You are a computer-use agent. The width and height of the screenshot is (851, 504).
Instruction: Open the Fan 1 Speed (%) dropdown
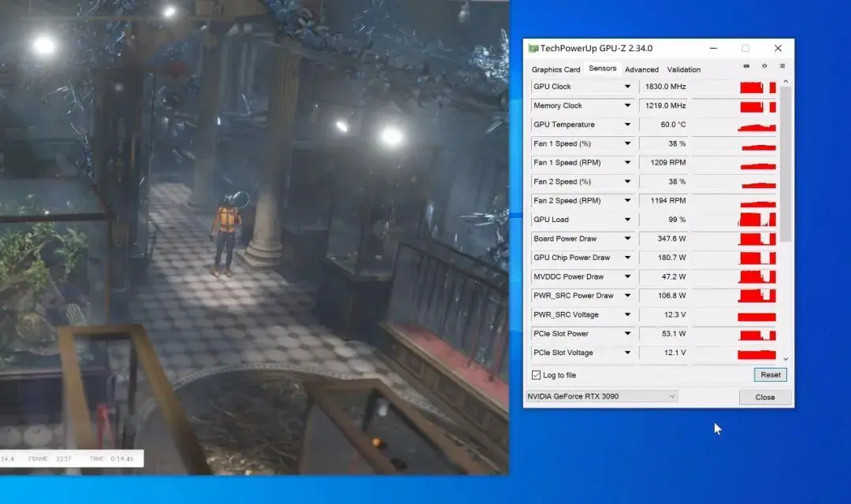(627, 143)
